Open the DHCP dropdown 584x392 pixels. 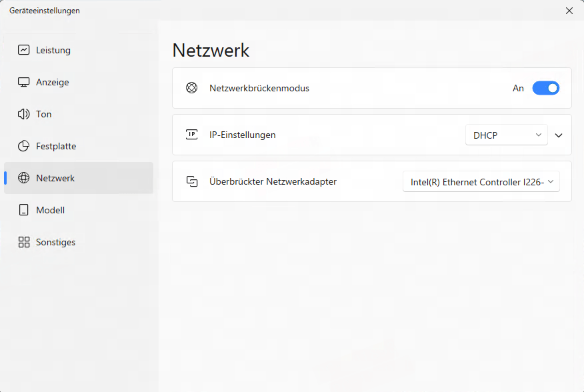[506, 135]
